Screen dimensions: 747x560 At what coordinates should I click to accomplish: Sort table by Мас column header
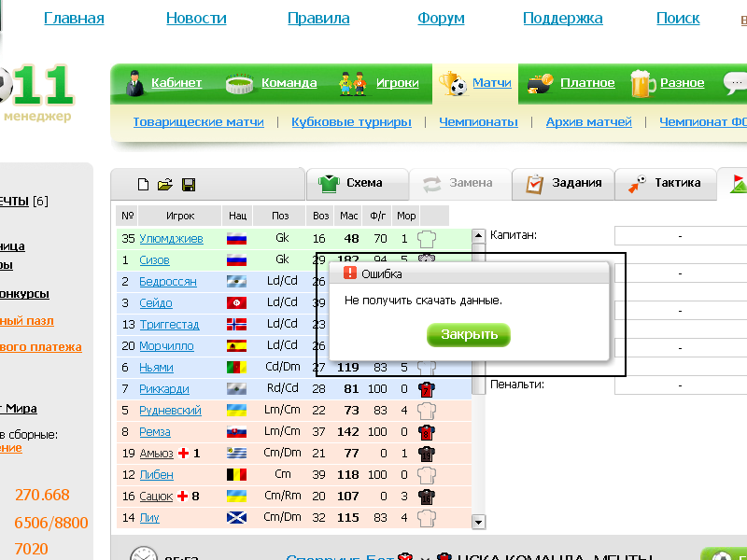tap(349, 216)
